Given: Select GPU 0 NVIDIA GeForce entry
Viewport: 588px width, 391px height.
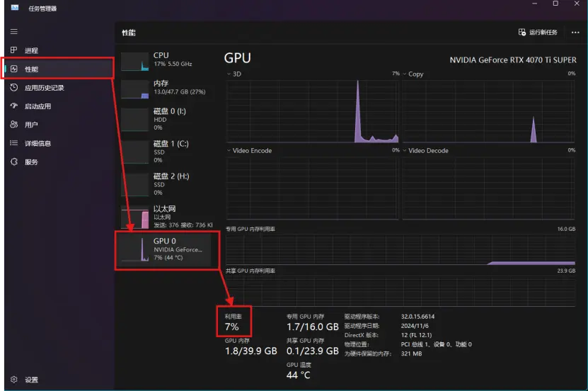Looking at the screenshot, I should pos(166,249).
